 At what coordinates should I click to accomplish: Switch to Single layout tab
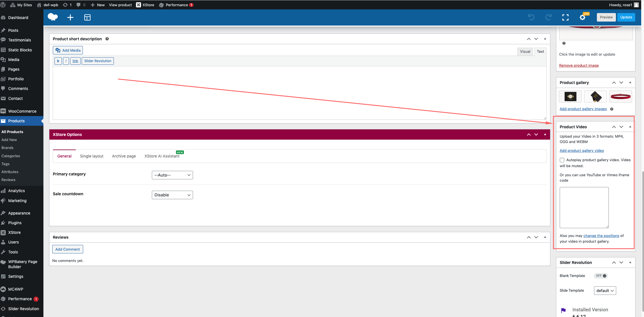coord(92,156)
